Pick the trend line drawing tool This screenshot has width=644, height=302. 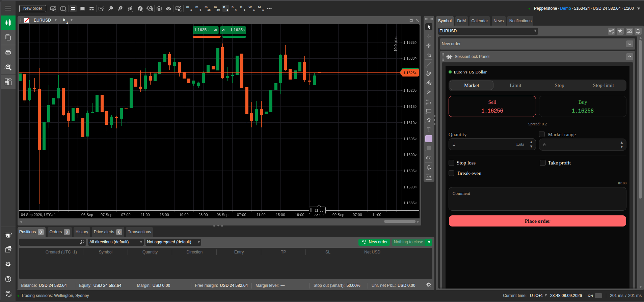[x=429, y=64]
